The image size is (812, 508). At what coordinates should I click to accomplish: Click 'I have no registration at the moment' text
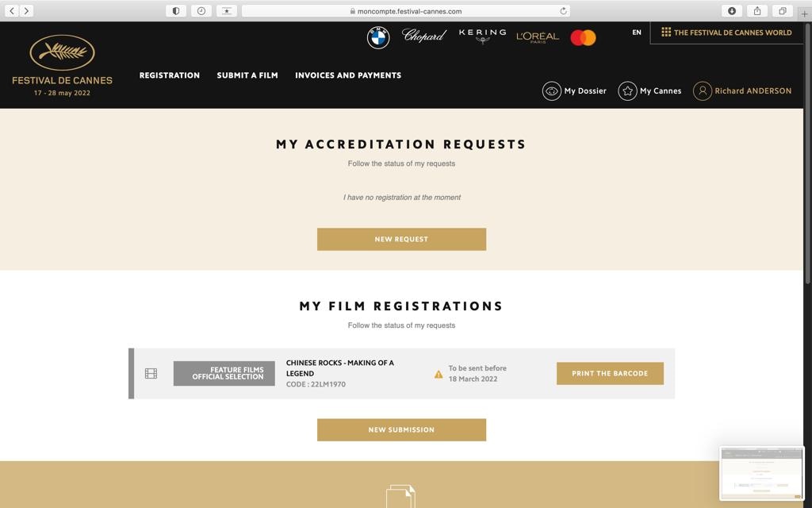pos(402,198)
